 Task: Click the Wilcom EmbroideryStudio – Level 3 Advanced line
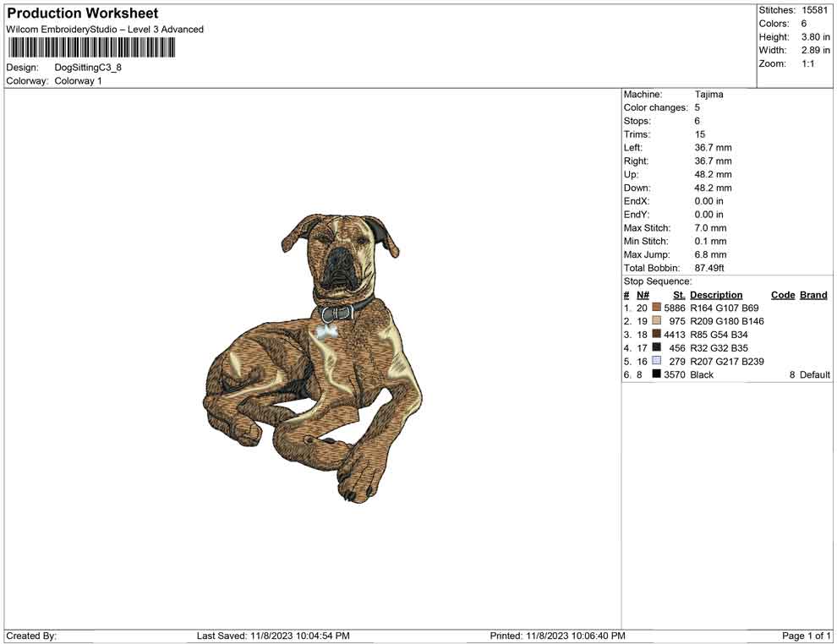click(105, 30)
